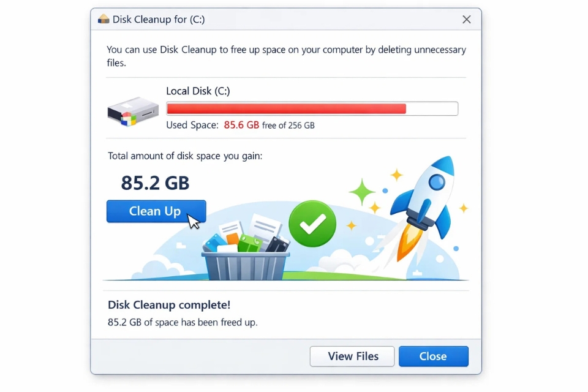
Task: Select the 85.2 GB space gained value
Action: [153, 183]
